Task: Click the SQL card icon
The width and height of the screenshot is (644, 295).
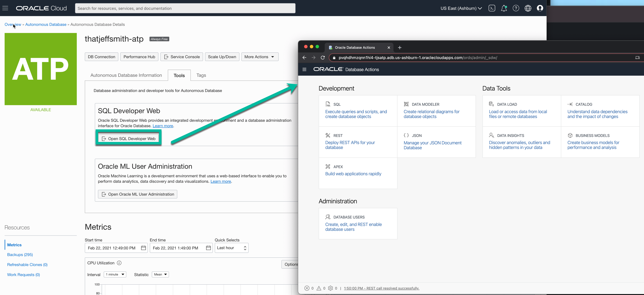Action: pos(328,104)
